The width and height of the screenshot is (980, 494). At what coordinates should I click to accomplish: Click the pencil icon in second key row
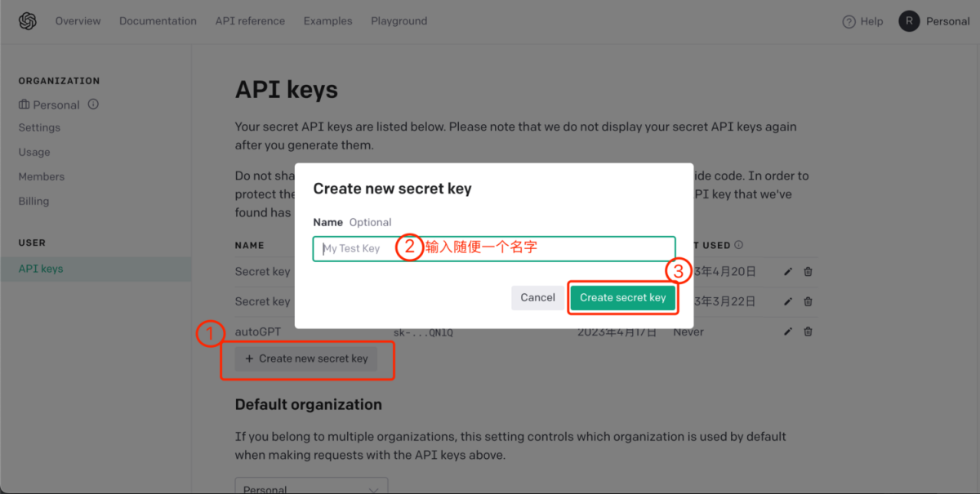coord(788,301)
